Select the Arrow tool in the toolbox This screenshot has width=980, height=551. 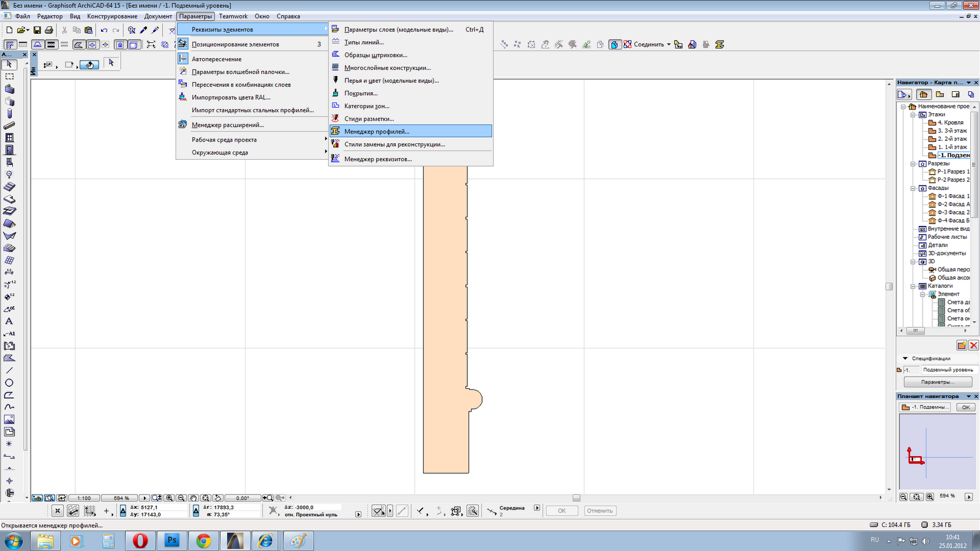pos(9,64)
